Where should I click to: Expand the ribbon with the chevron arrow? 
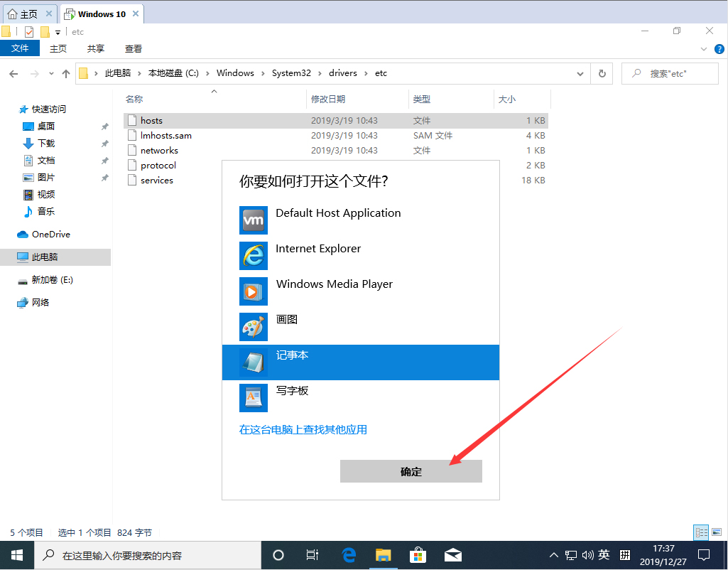(x=703, y=48)
